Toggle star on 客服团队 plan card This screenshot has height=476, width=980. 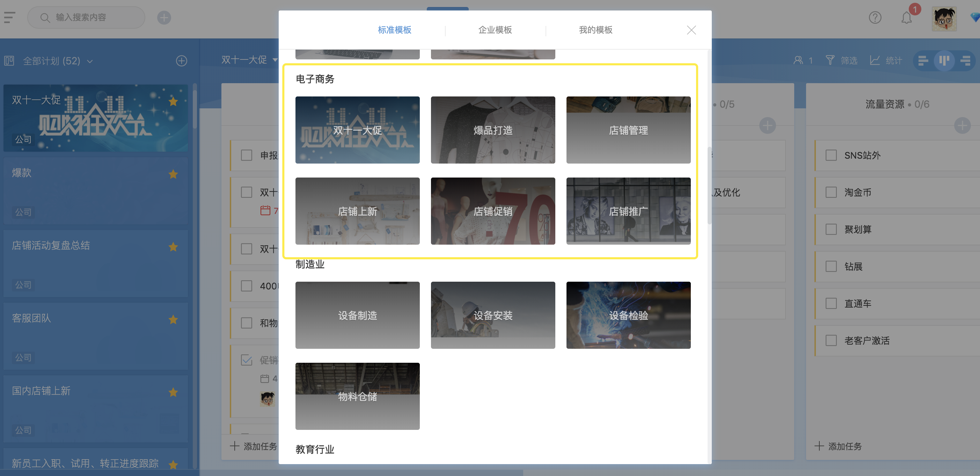(173, 319)
